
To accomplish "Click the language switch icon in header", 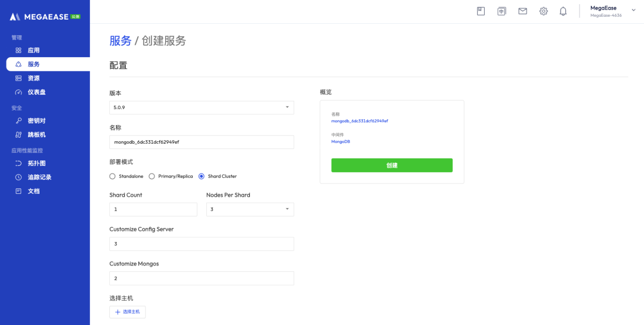I will click(x=501, y=11).
